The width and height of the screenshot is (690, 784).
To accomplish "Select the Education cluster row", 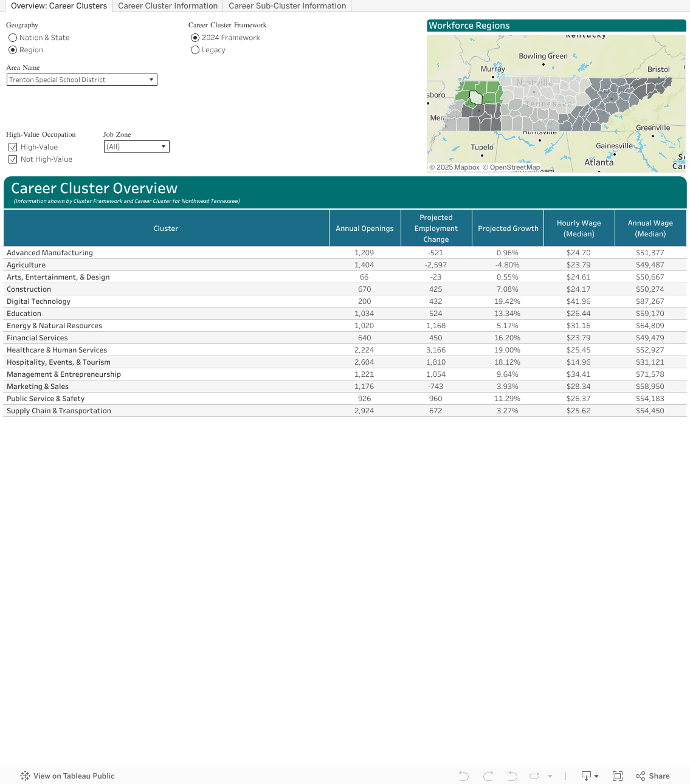I will tap(345, 314).
